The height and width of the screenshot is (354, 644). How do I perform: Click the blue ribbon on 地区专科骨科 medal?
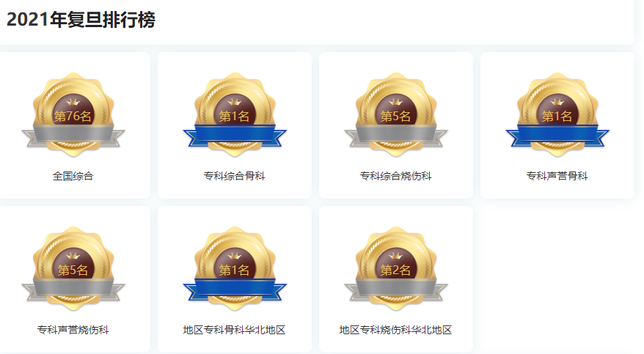235,289
